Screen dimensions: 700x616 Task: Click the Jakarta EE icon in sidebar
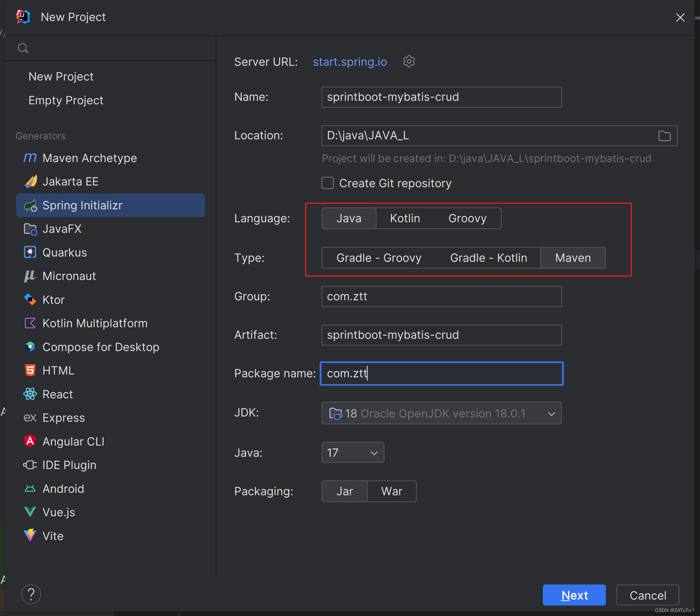(31, 182)
